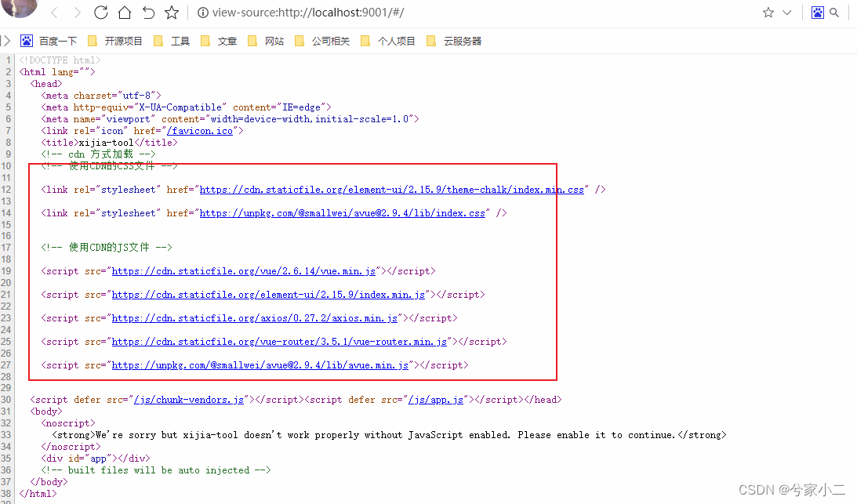This screenshot has width=857, height=504.
Task: Click the meta charset="utf-8" line
Action: [101, 96]
